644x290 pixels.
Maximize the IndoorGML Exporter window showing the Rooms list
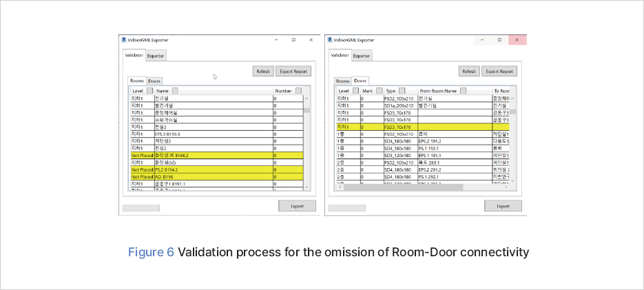293,40
